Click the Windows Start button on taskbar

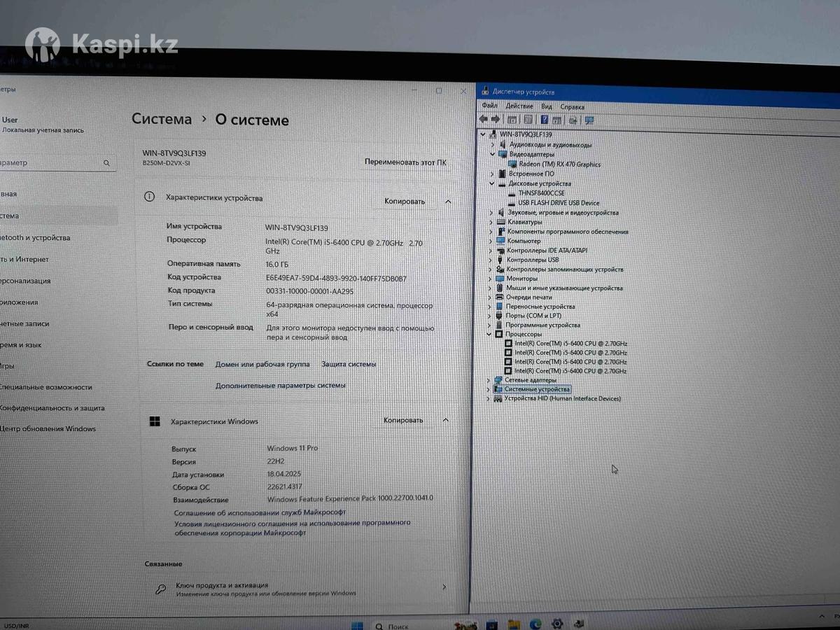[357, 625]
